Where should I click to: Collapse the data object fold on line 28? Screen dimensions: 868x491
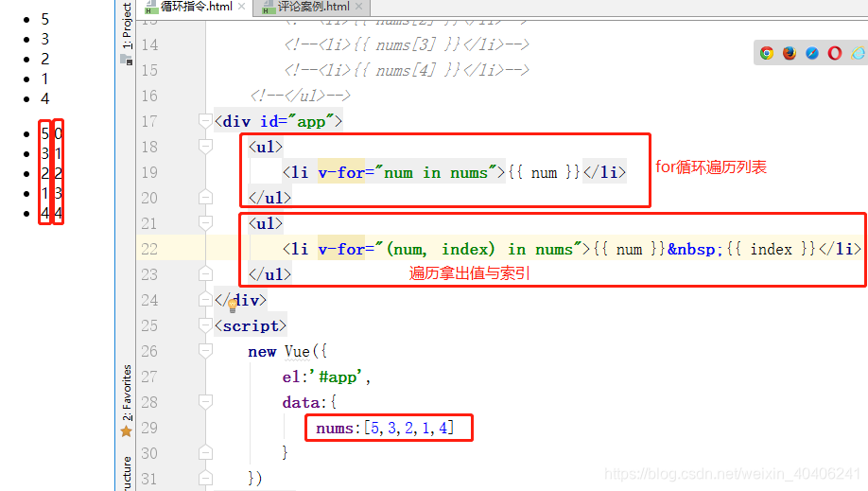[205, 402]
